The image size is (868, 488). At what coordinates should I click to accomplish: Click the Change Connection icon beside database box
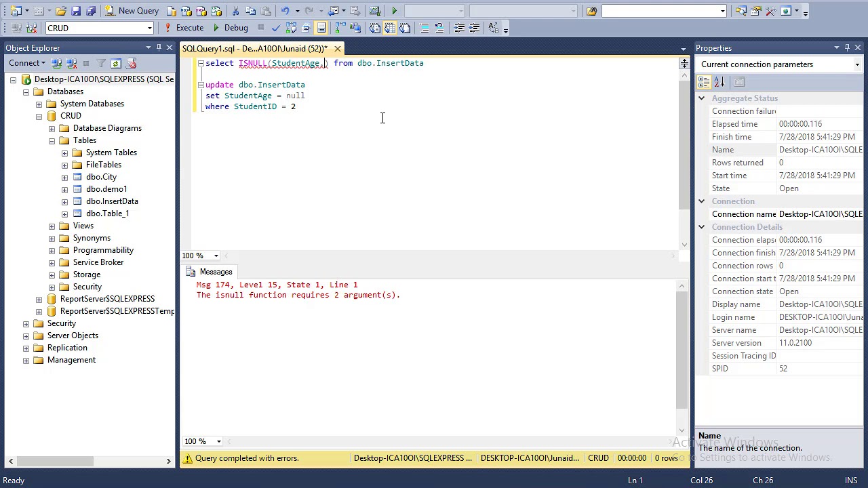tap(31, 28)
